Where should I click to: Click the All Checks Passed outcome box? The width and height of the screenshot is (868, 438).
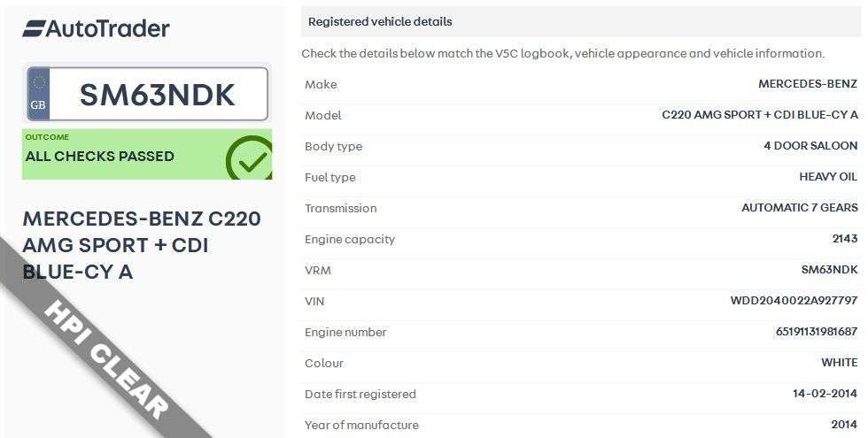[124, 155]
